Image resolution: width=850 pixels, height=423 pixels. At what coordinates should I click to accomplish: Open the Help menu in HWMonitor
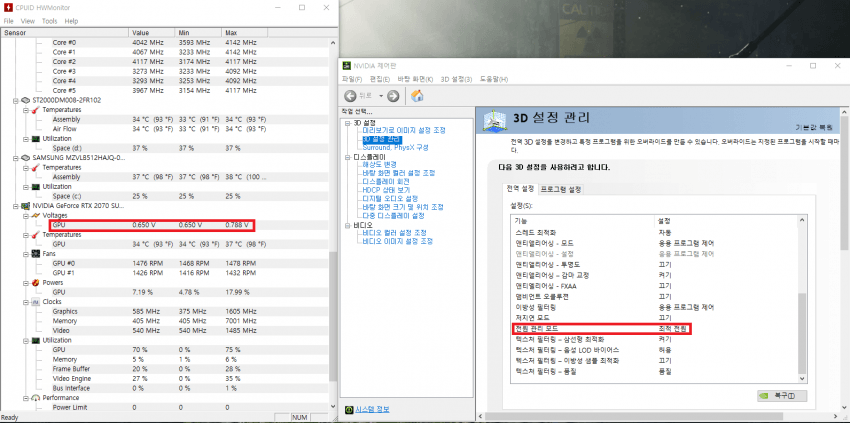pos(71,21)
